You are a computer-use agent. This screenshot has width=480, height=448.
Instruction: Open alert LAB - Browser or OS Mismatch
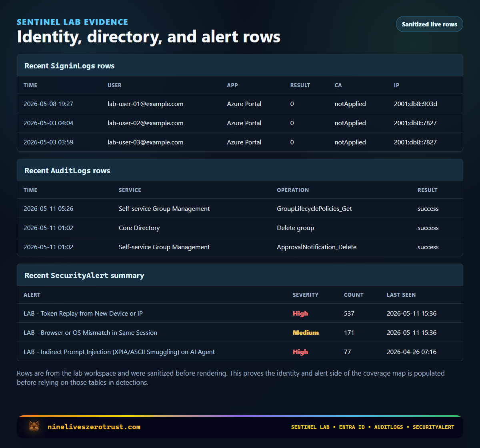90,332
